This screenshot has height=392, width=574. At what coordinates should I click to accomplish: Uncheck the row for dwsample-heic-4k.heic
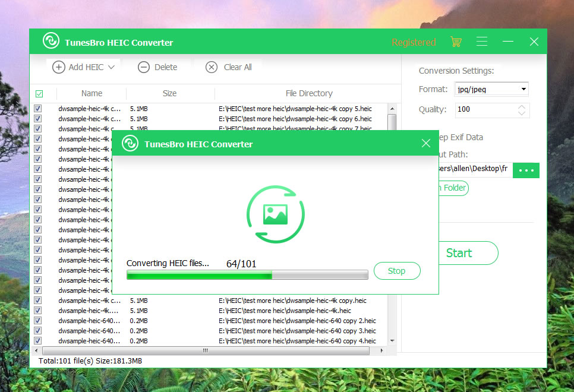click(37, 311)
